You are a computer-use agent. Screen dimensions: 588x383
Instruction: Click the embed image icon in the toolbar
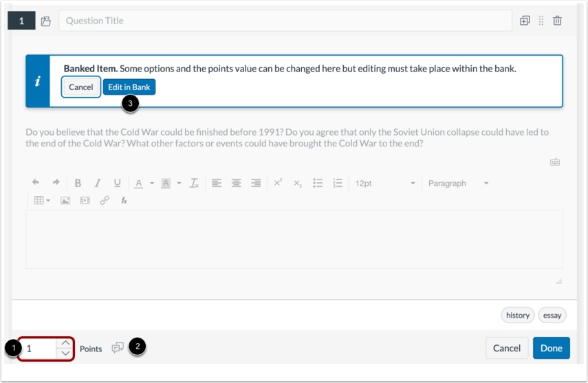65,201
